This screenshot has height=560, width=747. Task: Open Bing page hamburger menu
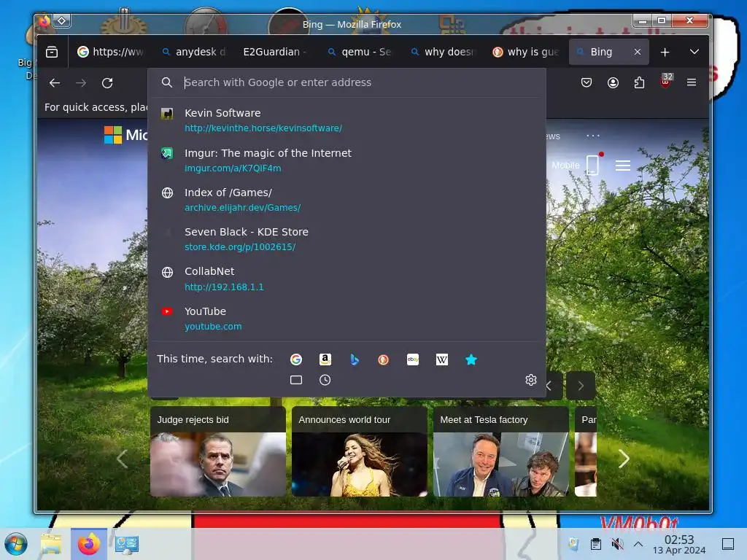click(x=623, y=166)
